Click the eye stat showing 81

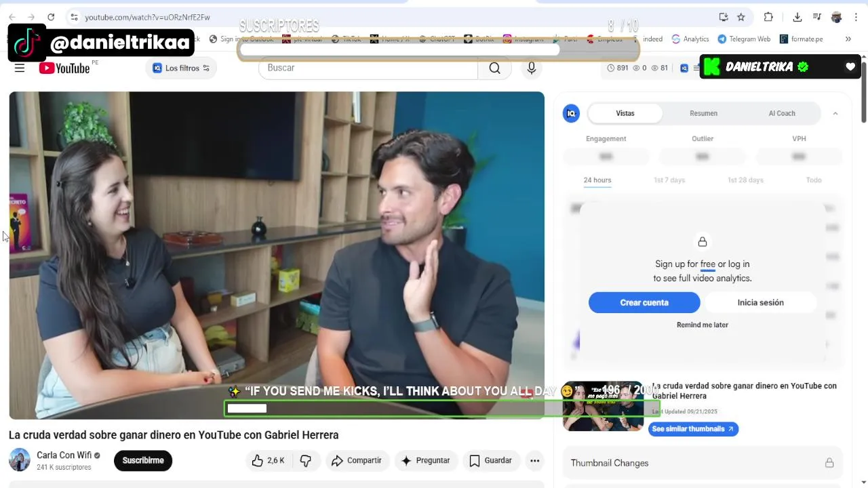659,68
